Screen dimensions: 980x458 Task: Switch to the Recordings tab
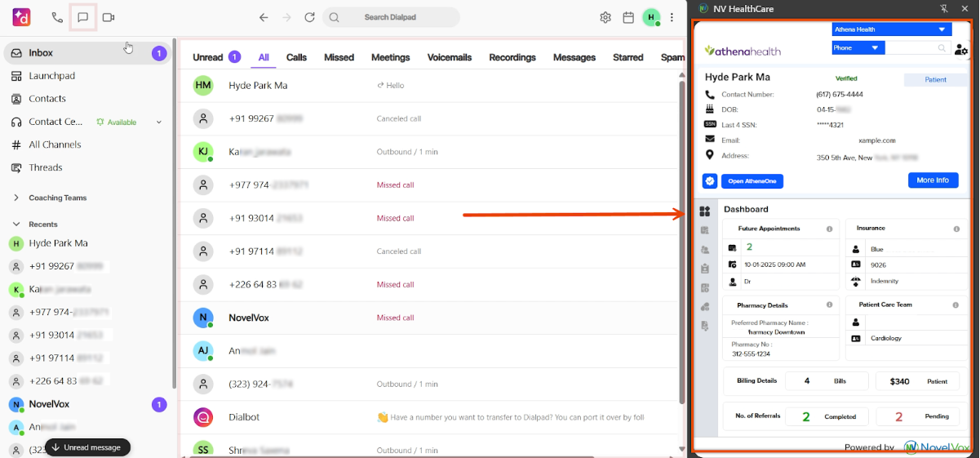(512, 57)
